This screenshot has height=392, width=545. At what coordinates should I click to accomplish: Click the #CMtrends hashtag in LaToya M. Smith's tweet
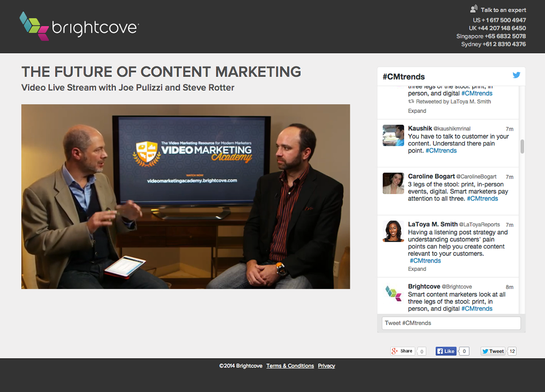point(426,261)
